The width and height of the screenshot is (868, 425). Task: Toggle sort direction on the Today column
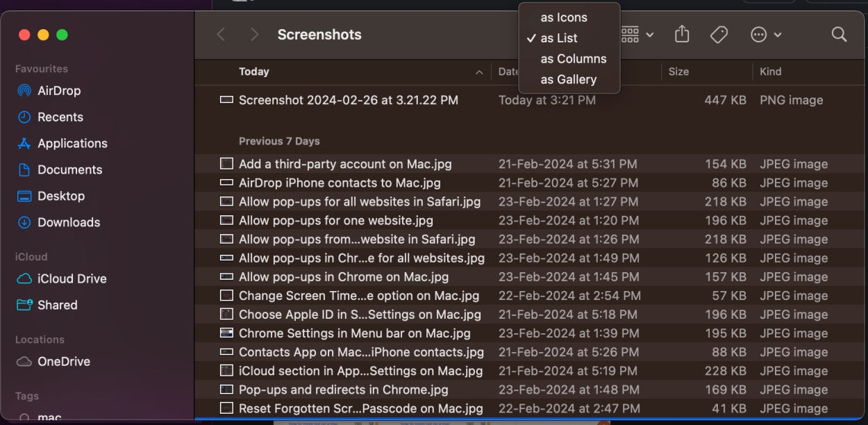pyautogui.click(x=478, y=72)
